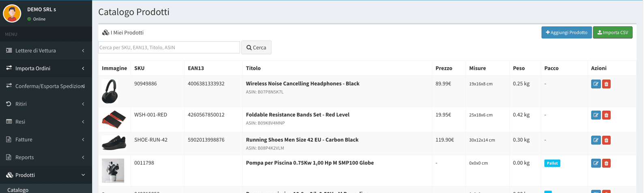
Task: Expand the Fatture menu chevron
Action: tap(83, 140)
